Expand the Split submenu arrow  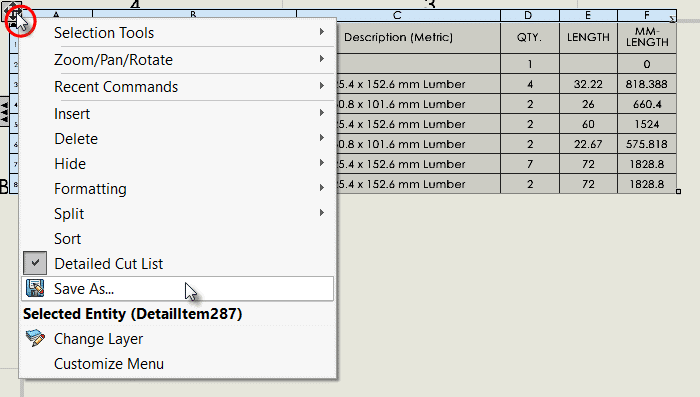[321, 213]
